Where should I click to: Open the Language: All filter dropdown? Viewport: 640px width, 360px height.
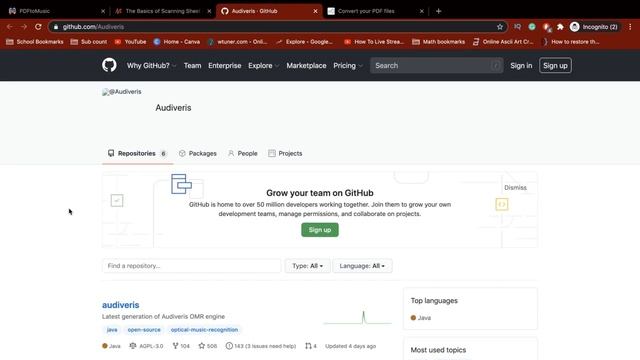pyautogui.click(x=362, y=266)
